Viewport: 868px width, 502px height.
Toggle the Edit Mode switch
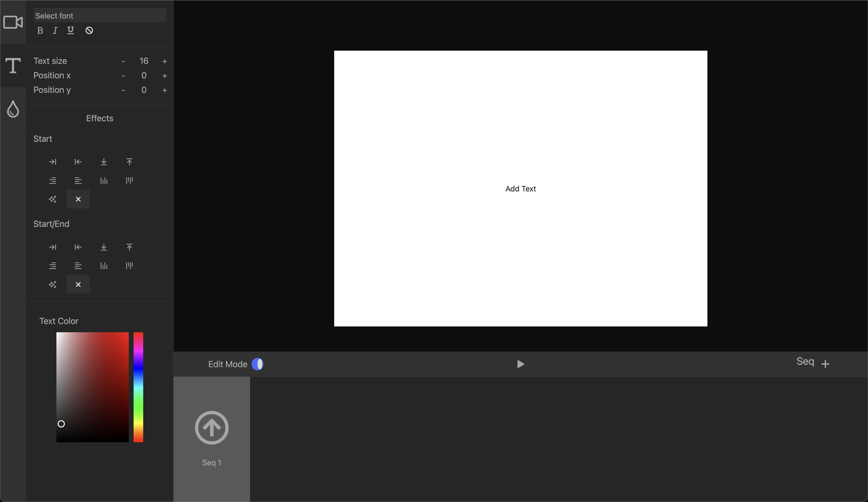[257, 364]
